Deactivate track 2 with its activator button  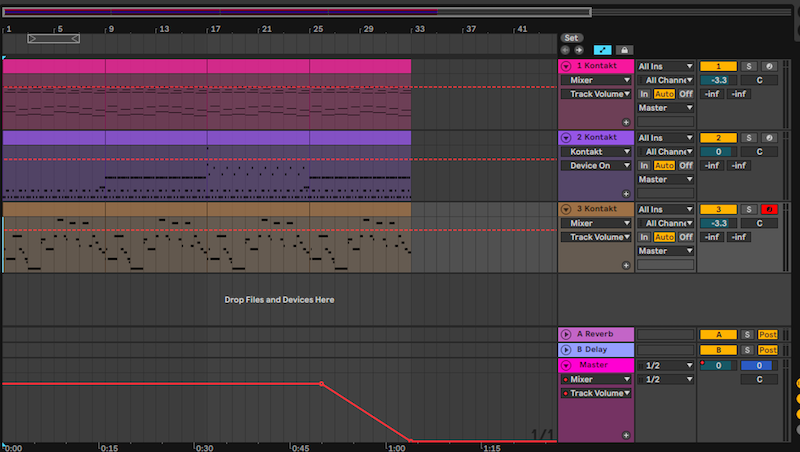coord(718,137)
